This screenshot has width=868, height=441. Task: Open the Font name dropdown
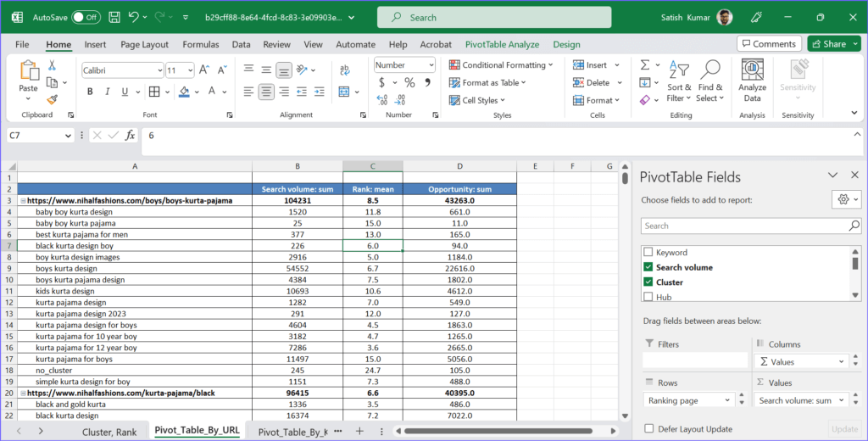tap(160, 70)
